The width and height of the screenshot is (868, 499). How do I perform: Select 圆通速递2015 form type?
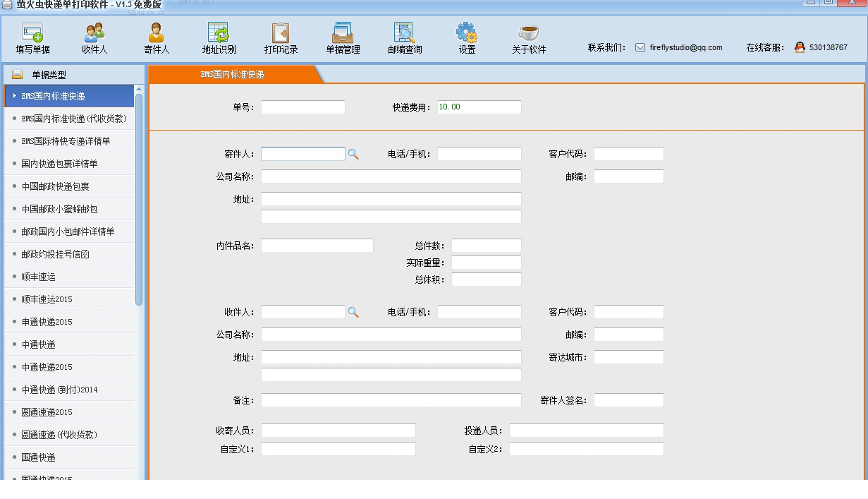click(x=69, y=412)
